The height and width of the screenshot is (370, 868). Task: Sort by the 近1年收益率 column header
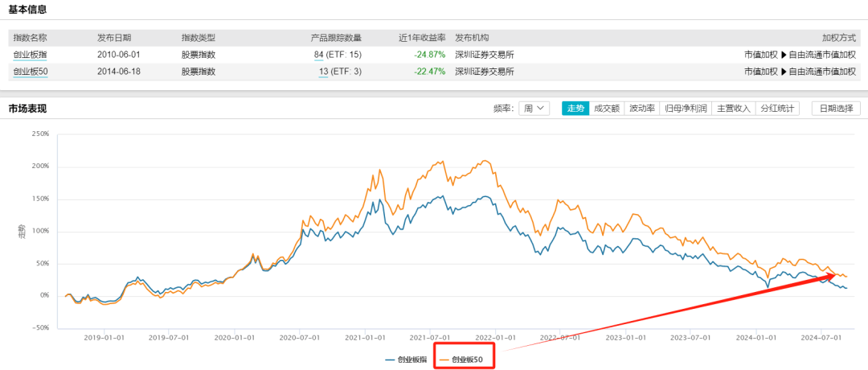421,38
